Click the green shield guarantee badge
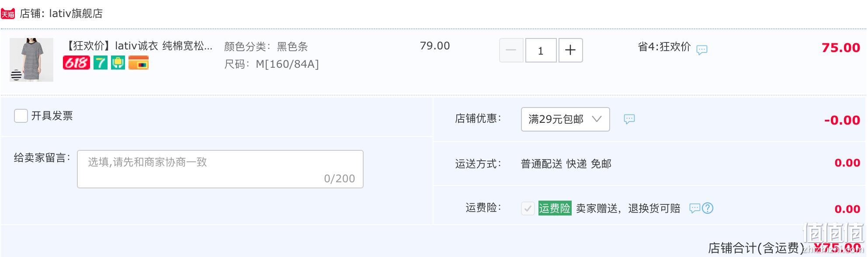Screen dimensions: 868x257 [x=118, y=63]
